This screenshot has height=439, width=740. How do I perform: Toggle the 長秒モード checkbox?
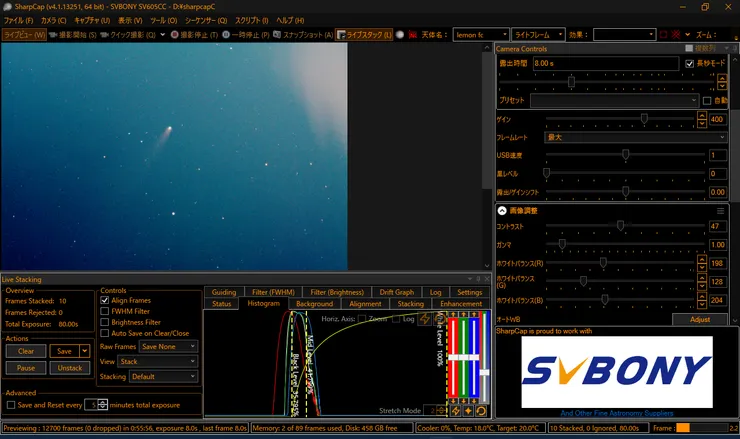(689, 63)
